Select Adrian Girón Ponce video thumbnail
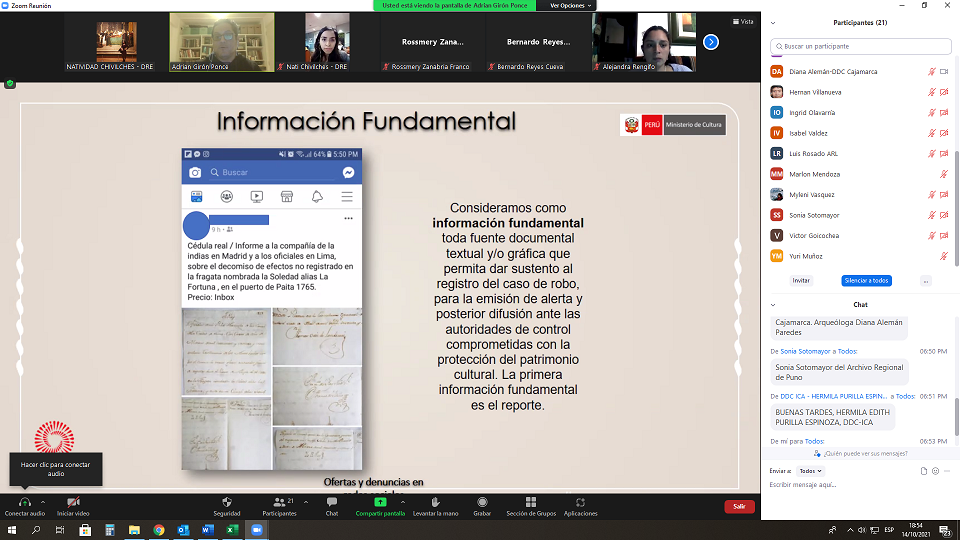960x540 pixels. coord(222,42)
